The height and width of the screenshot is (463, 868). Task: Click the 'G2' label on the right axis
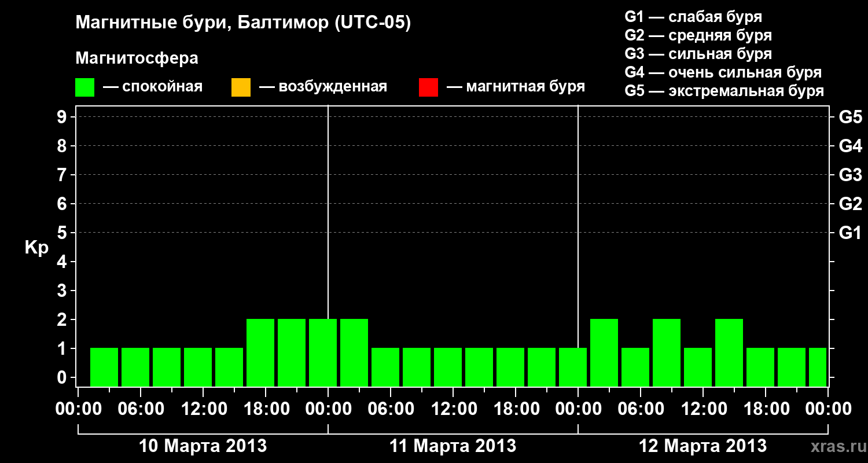[x=851, y=204]
